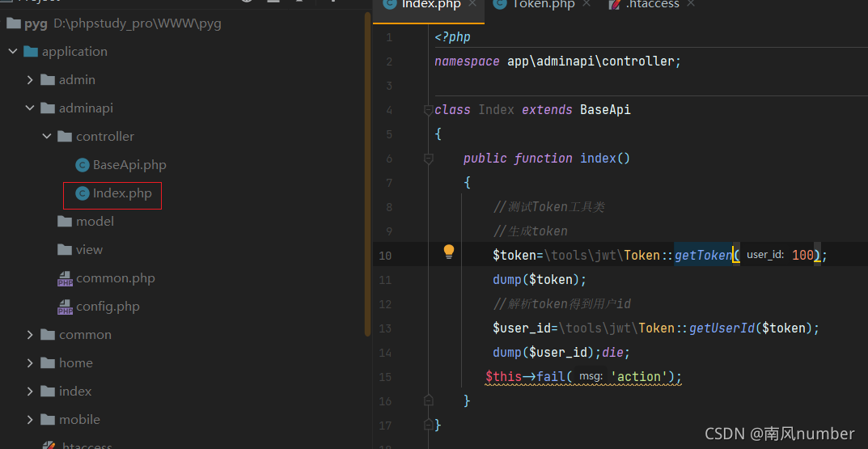Click the config.php PHP file icon
The image size is (868, 449).
[x=66, y=307]
